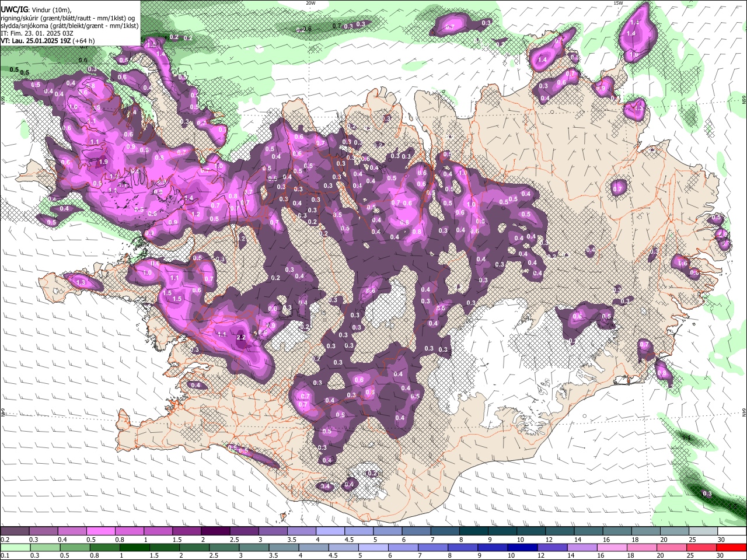Click the 30 white swatch in top legend row
747x560 pixels.
[x=732, y=531]
